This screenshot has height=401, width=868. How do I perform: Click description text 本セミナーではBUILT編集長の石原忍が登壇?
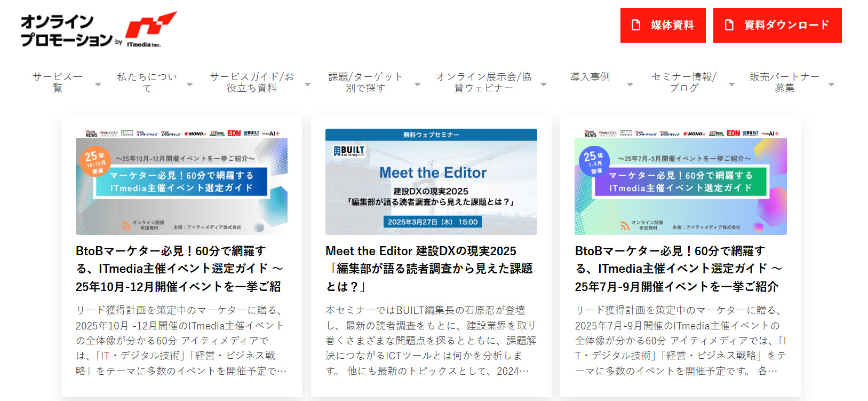[x=425, y=310]
